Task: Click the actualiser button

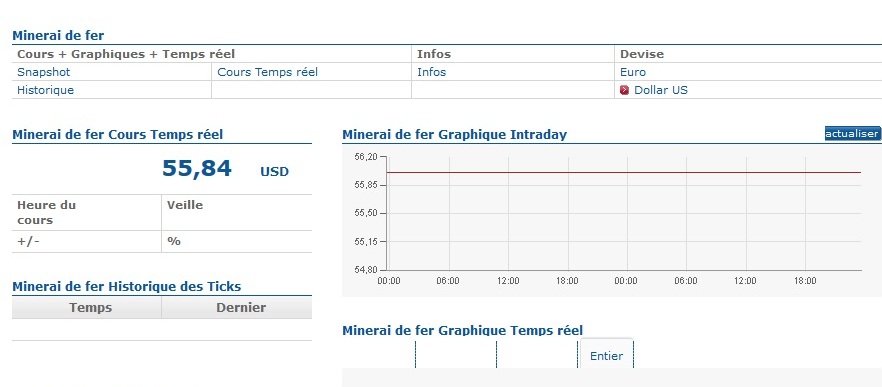Action: pyautogui.click(x=852, y=133)
